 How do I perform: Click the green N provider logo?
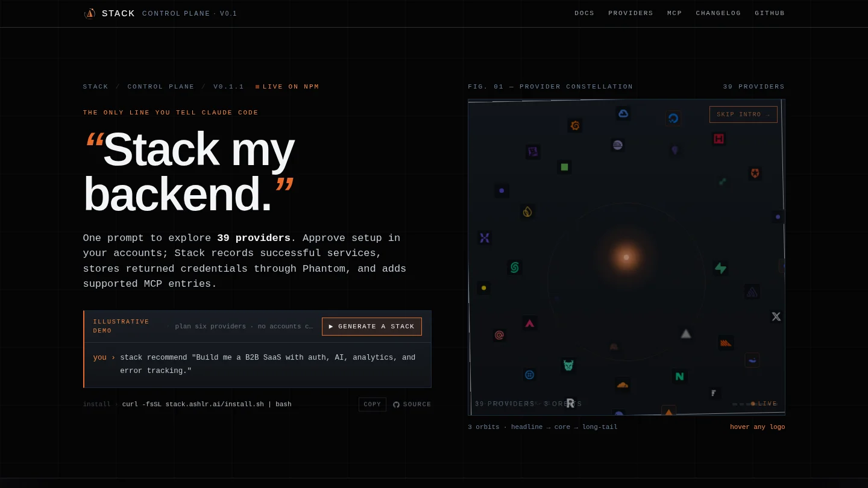pyautogui.click(x=680, y=377)
